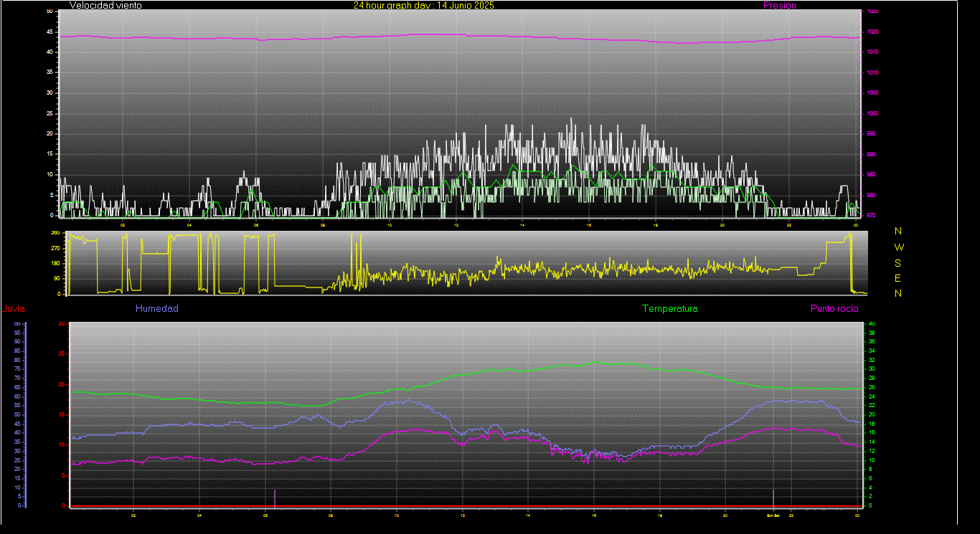Click 38 on the green temperature axis

point(872,333)
